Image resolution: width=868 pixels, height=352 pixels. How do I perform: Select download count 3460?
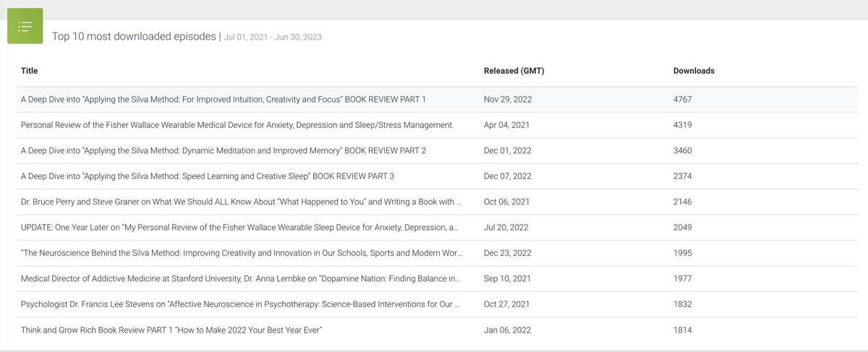point(683,150)
